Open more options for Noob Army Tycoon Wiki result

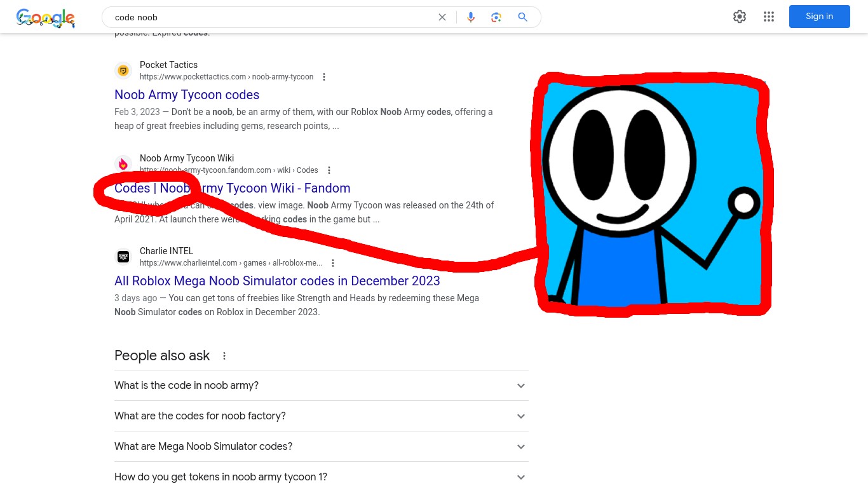point(329,170)
